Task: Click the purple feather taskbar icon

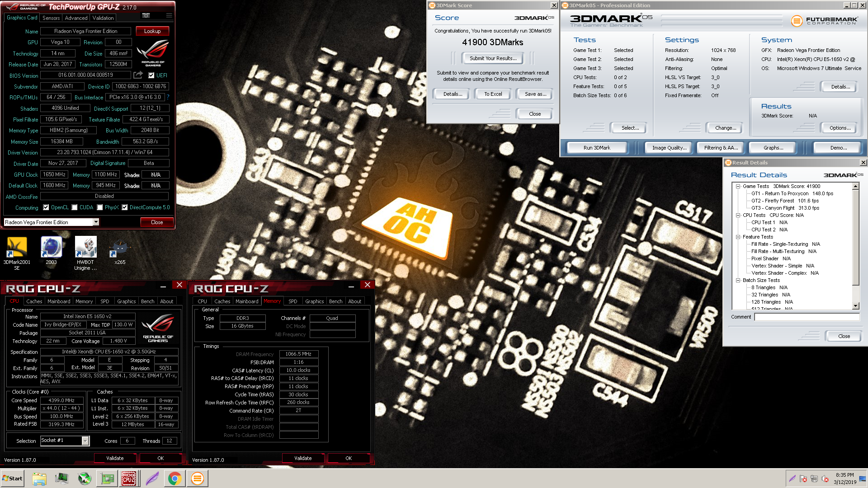Action: tap(152, 479)
